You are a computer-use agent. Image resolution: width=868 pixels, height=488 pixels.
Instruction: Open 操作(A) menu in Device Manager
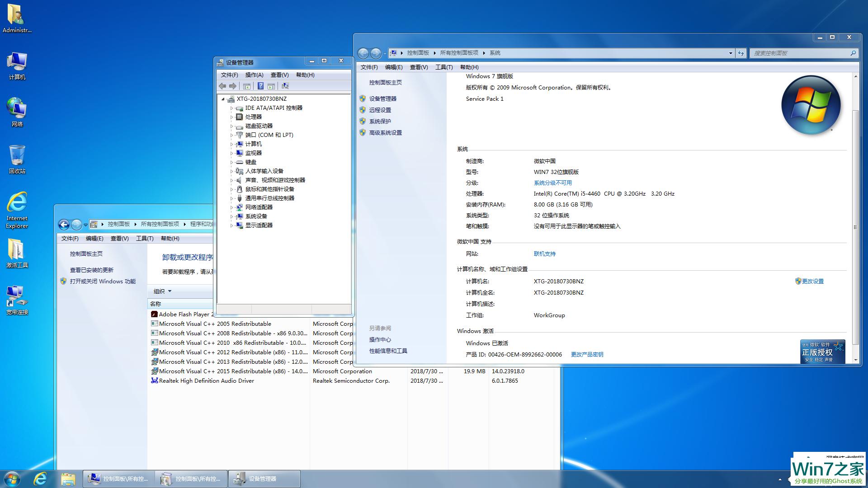pyautogui.click(x=254, y=75)
